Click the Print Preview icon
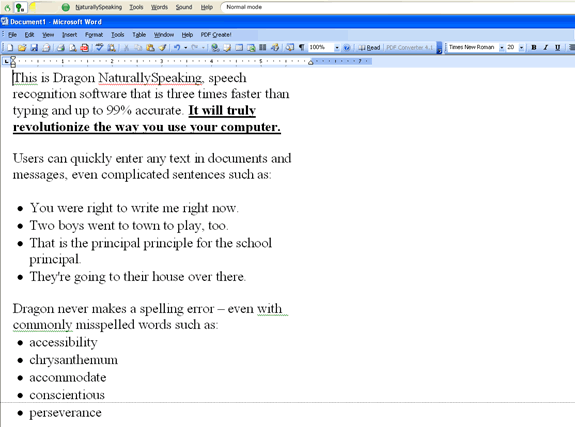Image resolution: width=576 pixels, height=428 pixels. pos(73,47)
